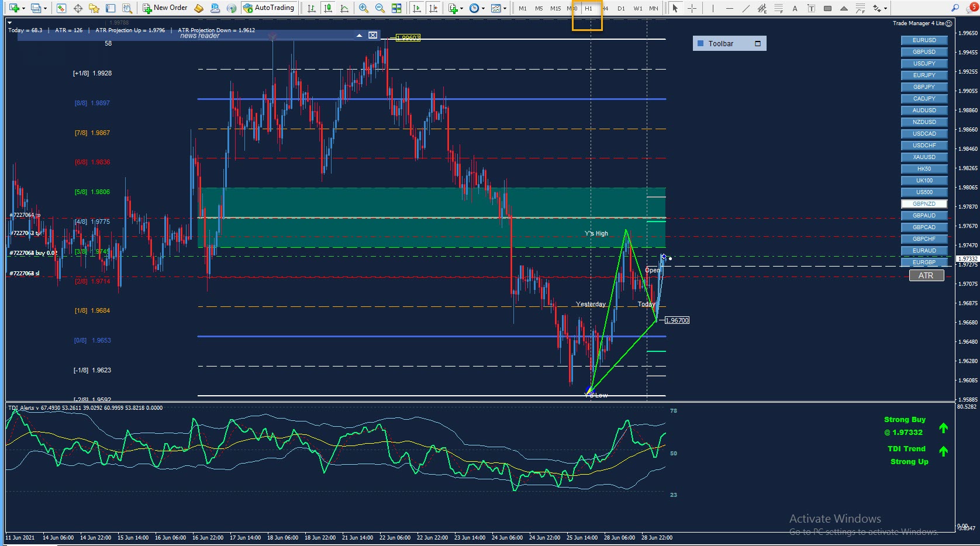Switch to the MN timeframe

[654, 8]
